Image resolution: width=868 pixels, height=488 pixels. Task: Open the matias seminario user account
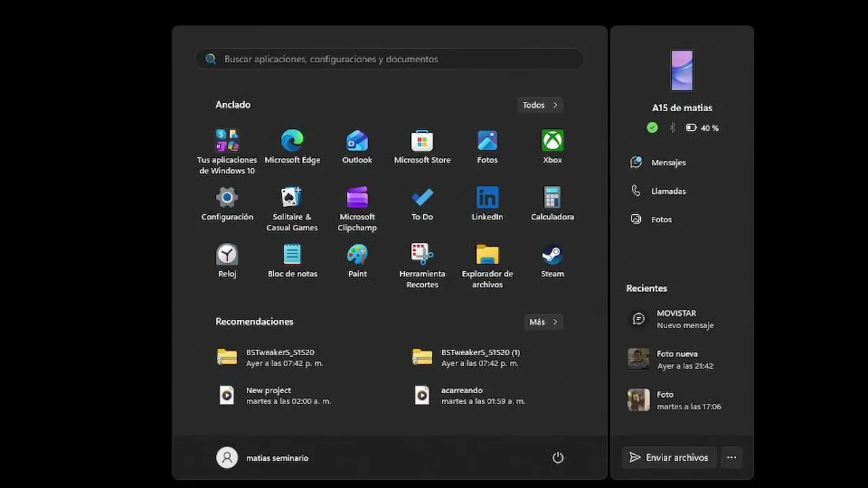(x=262, y=457)
